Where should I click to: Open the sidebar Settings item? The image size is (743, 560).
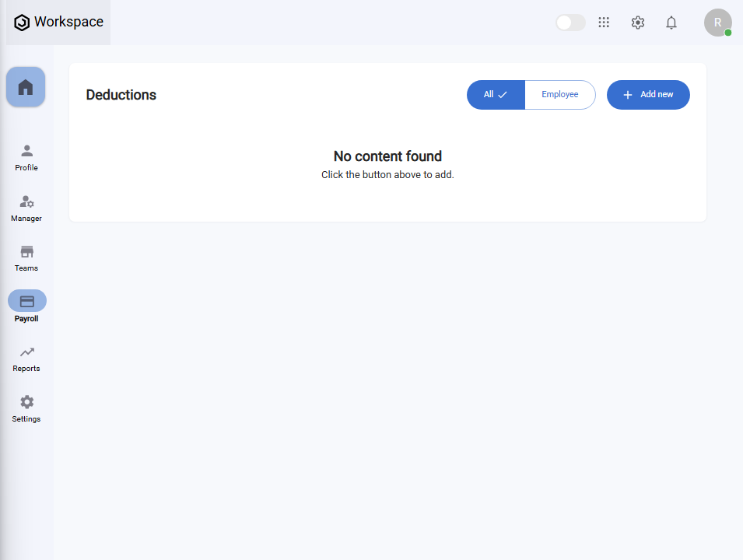pos(26,408)
